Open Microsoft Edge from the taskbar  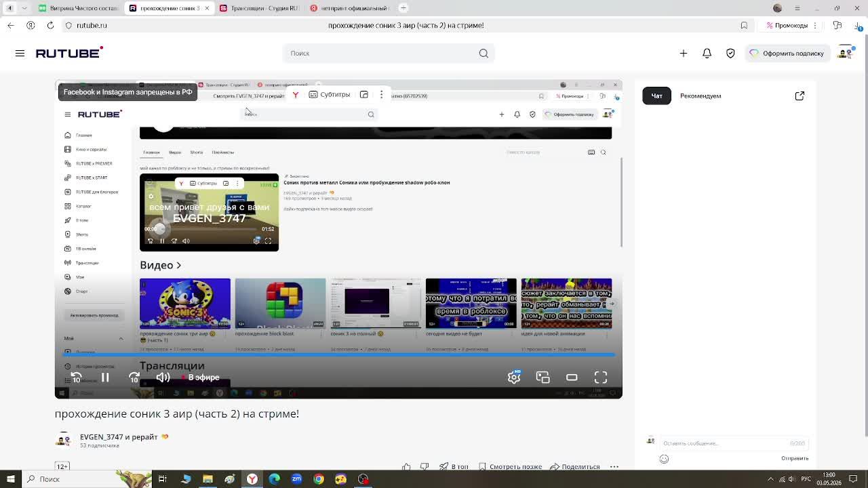[x=274, y=479]
